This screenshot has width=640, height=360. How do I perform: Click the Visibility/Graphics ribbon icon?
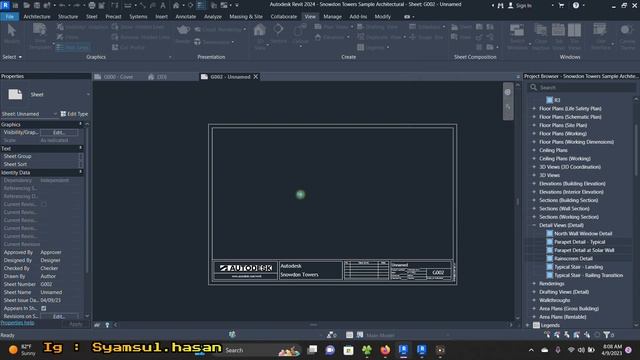pos(60,27)
